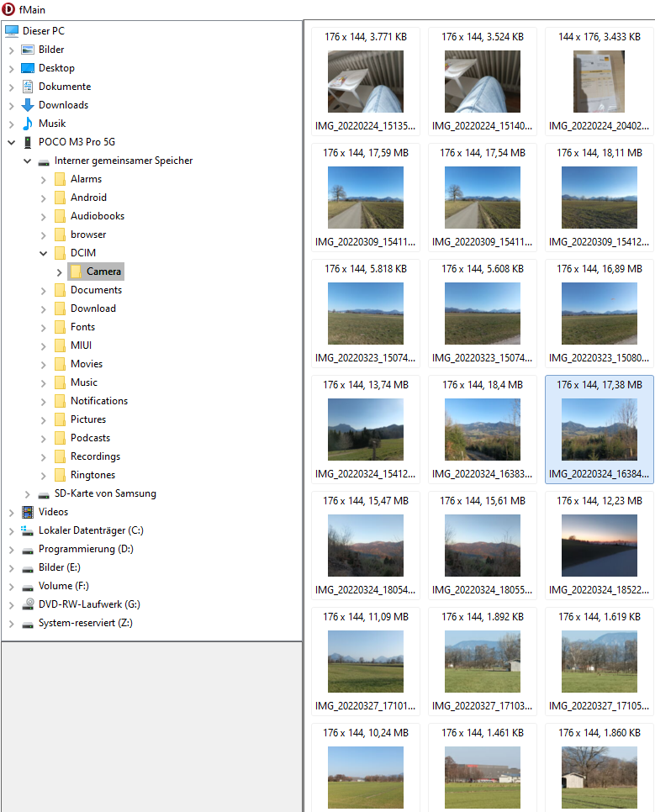Click the Lokaler Datenträger (C:) drive icon
Image resolution: width=655 pixels, height=812 pixels.
(28, 530)
